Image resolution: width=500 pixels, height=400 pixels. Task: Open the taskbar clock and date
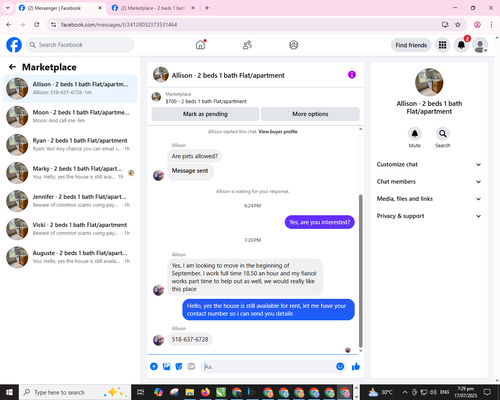tap(465, 392)
